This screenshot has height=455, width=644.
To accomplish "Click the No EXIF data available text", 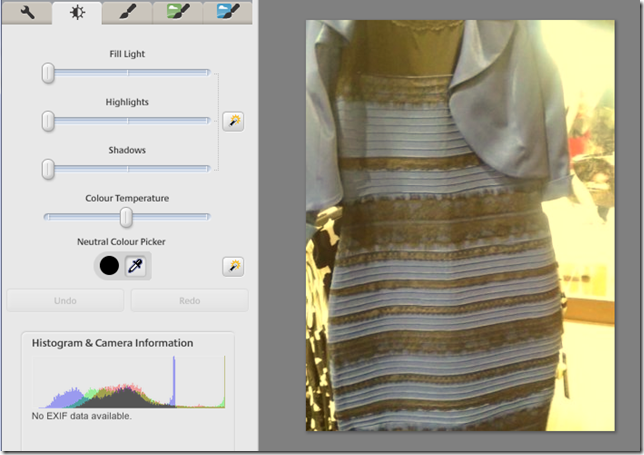I will [x=82, y=415].
